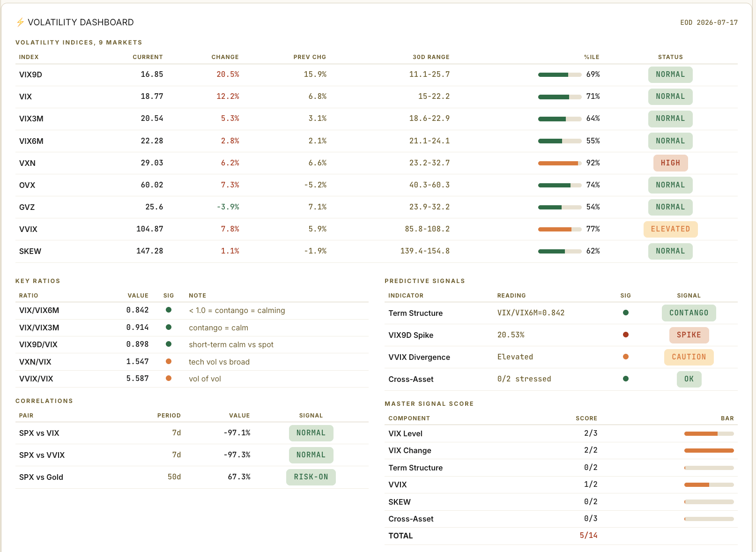This screenshot has height=552, width=756.
Task: Click the CORRELATIONS section heading
Action: [44, 401]
